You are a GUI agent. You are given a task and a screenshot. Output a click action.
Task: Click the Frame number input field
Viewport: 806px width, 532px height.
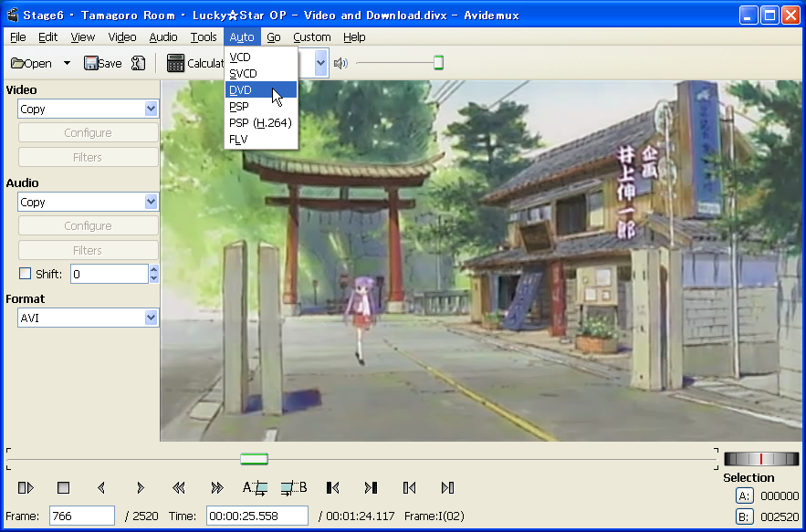[82, 516]
